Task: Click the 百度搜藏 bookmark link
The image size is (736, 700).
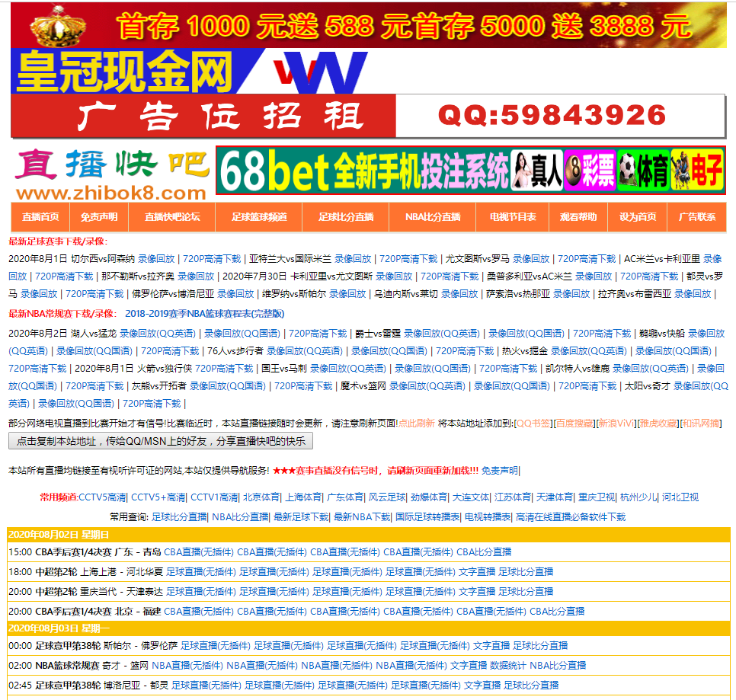Action: tap(575, 424)
